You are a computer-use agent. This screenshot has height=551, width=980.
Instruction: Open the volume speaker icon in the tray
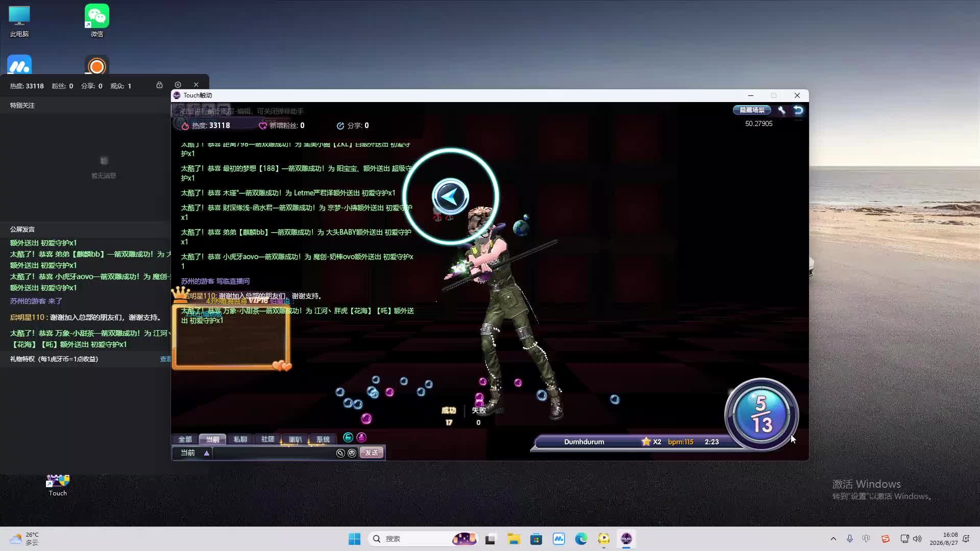917,539
